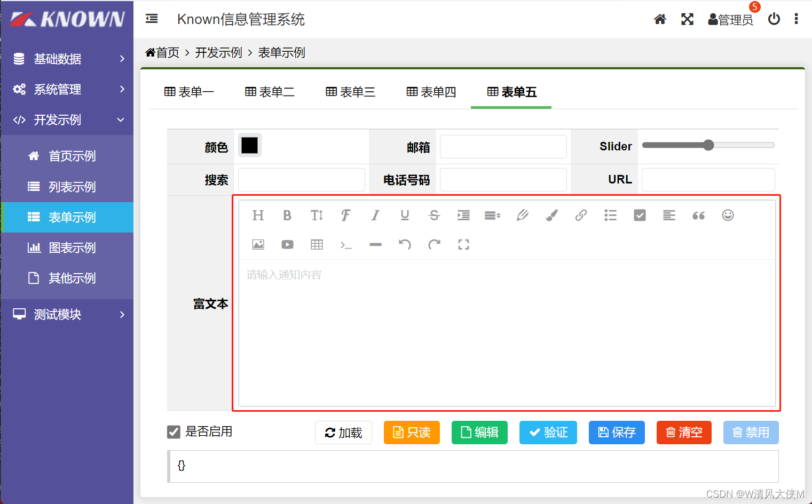812x504 pixels.
Task: Open the text alignment tool
Action: (669, 215)
